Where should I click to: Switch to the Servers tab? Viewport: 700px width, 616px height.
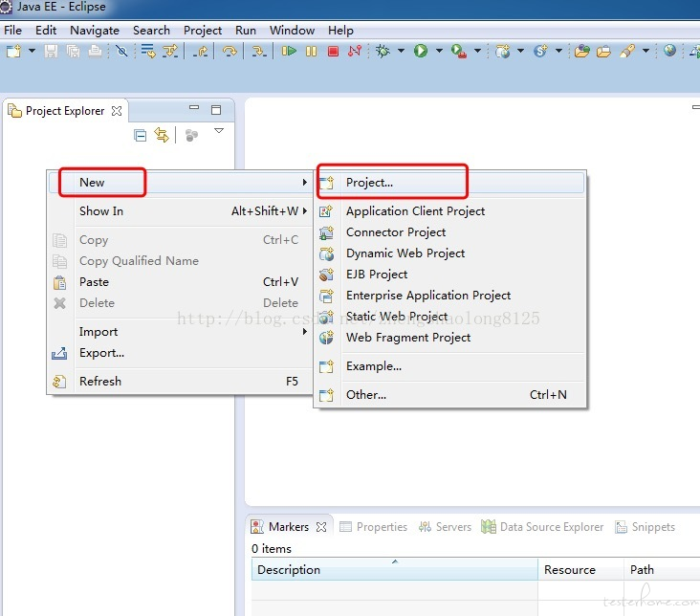point(445,527)
